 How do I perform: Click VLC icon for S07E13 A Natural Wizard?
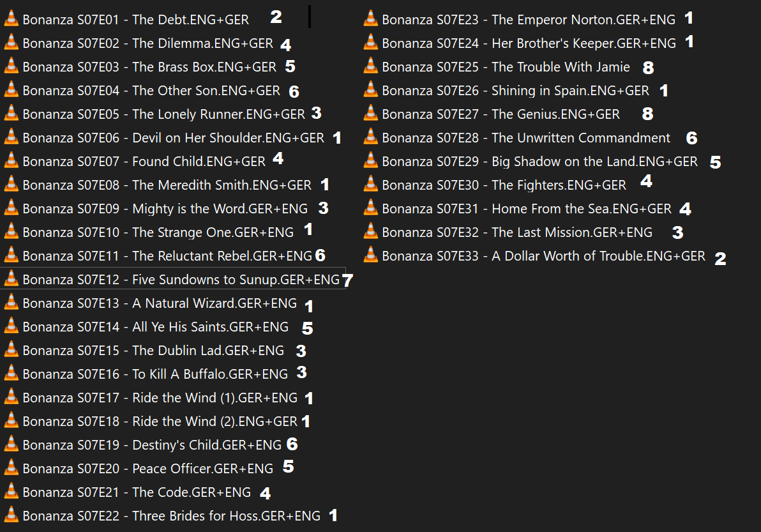coord(11,303)
